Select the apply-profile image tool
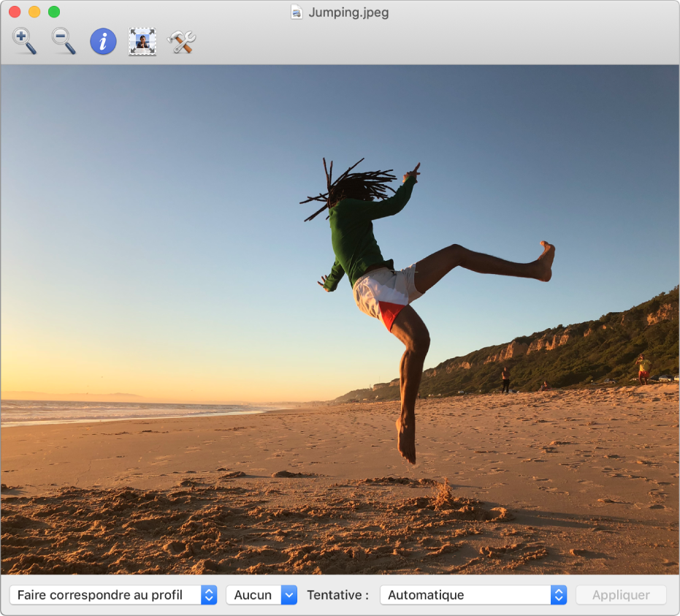This screenshot has width=680, height=616. click(x=142, y=42)
